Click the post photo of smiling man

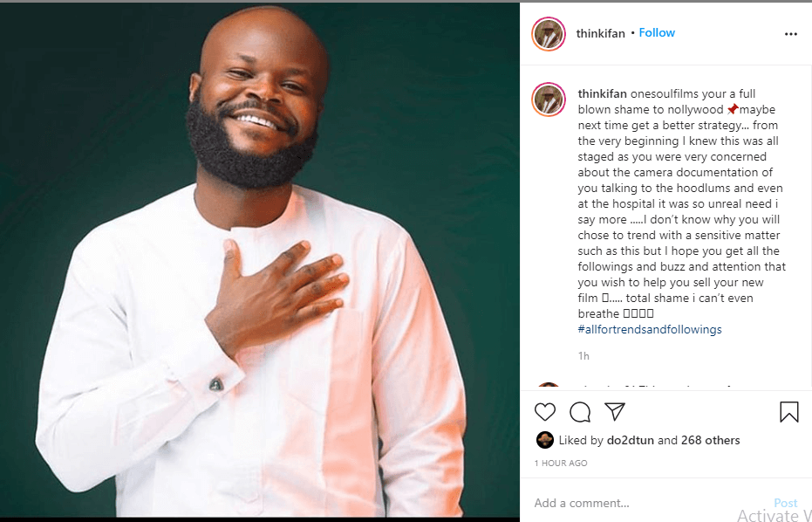(260, 262)
